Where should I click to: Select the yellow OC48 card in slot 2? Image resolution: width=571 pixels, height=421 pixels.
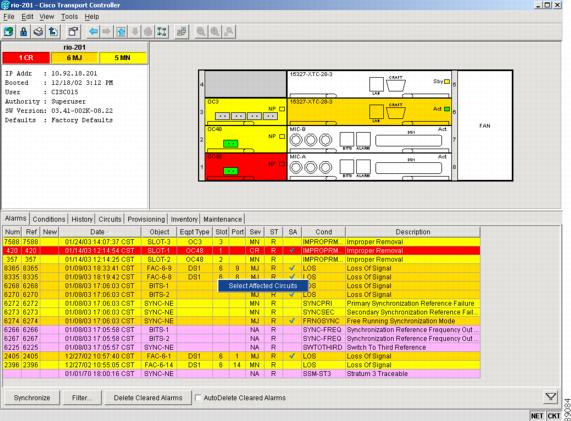pyautogui.click(x=246, y=139)
